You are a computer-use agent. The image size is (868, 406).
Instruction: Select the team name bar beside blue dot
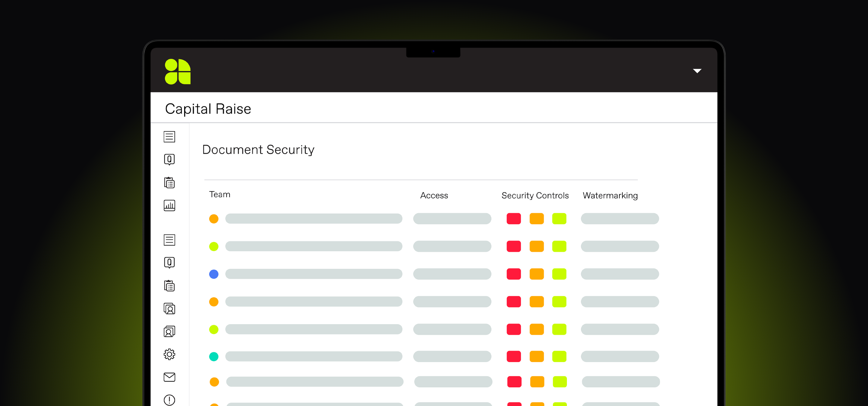(x=313, y=274)
